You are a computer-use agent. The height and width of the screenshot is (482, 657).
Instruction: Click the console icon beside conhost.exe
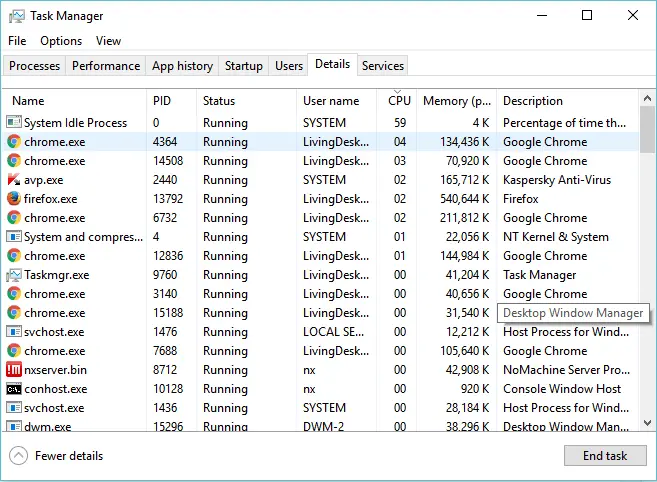click(14, 389)
